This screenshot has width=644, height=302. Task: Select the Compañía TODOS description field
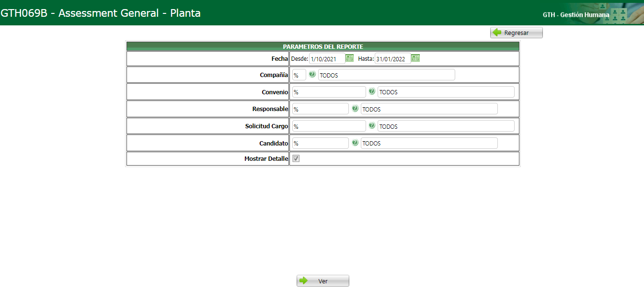coord(386,75)
